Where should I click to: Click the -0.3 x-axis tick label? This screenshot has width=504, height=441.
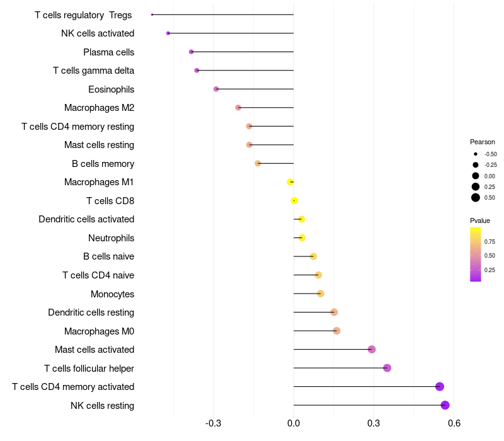[213, 423]
